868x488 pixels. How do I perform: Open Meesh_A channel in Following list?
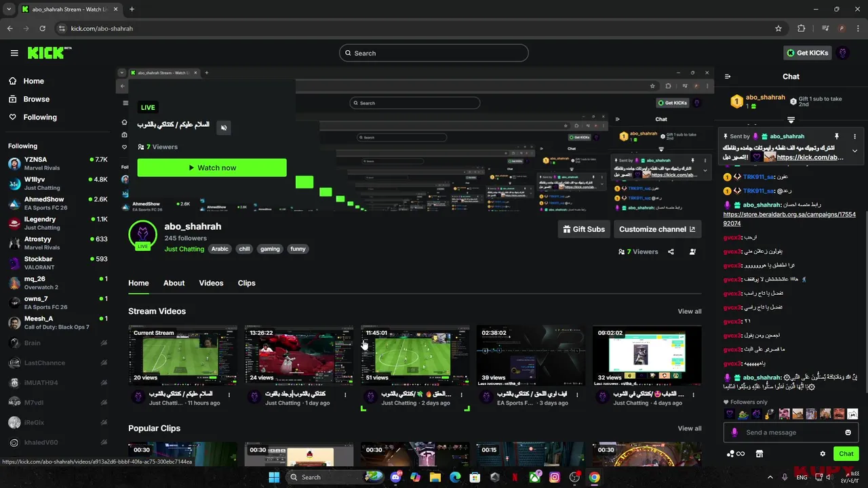click(x=58, y=323)
